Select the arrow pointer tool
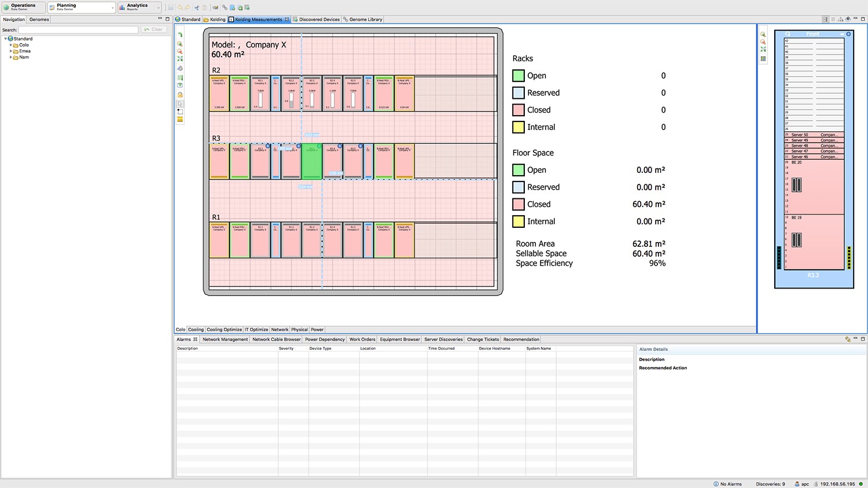This screenshot has height=488, width=868. (180, 104)
